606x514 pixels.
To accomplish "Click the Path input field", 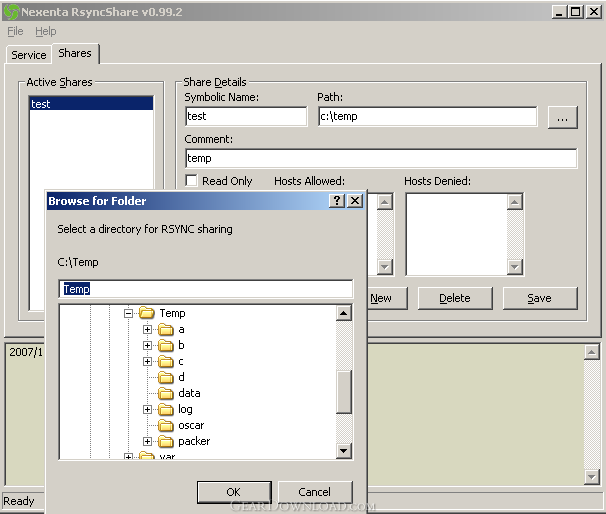I will tap(428, 116).
